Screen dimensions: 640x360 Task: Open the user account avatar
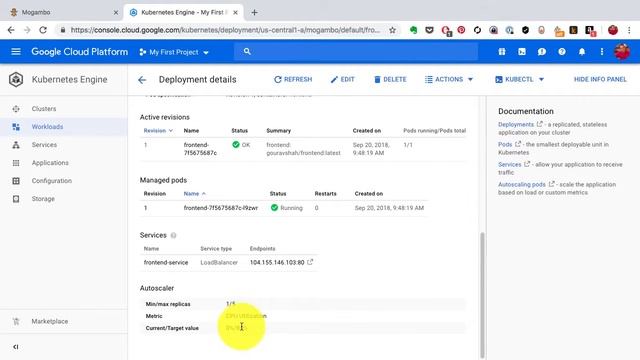[622, 52]
